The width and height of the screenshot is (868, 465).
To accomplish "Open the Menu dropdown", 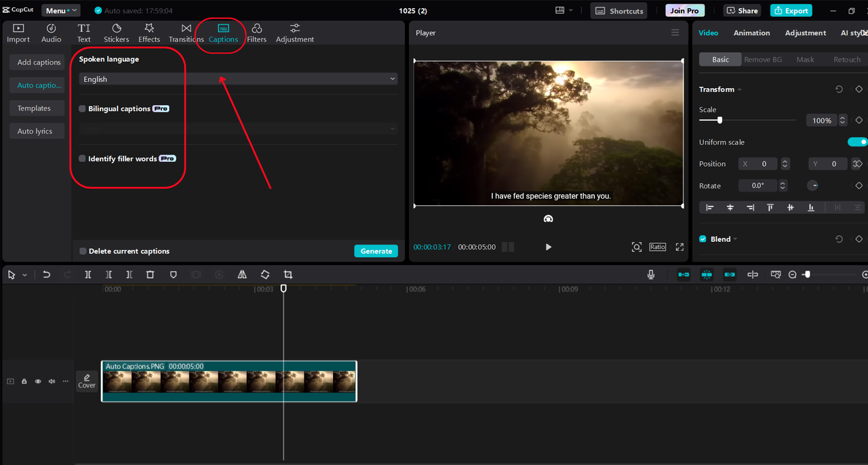I will pos(61,10).
